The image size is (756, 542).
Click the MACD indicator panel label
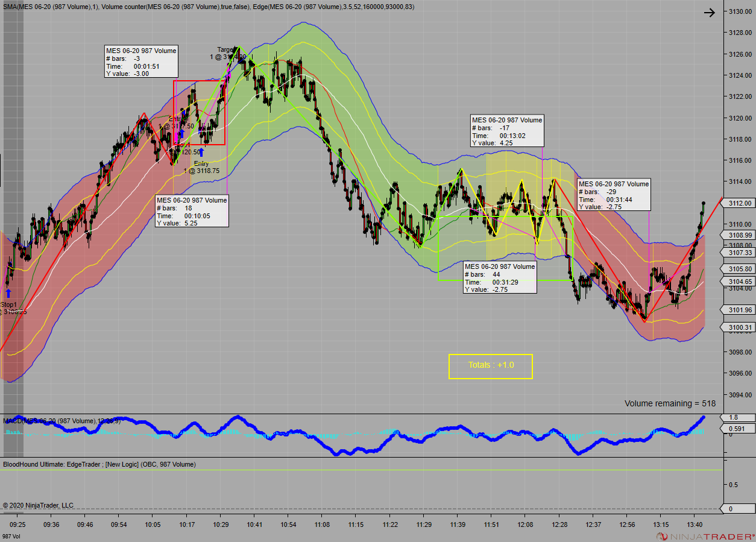click(61, 420)
